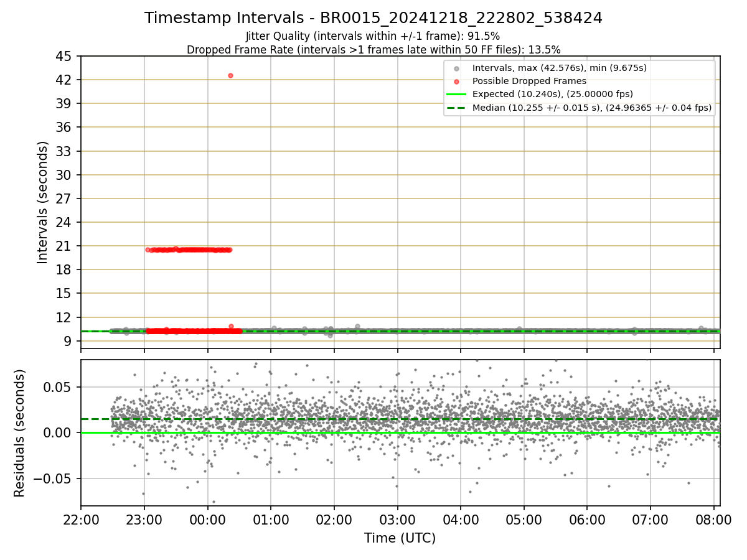Click the red marker beside Possible Dropped Frames
The width and height of the screenshot is (747, 560).
tap(456, 82)
